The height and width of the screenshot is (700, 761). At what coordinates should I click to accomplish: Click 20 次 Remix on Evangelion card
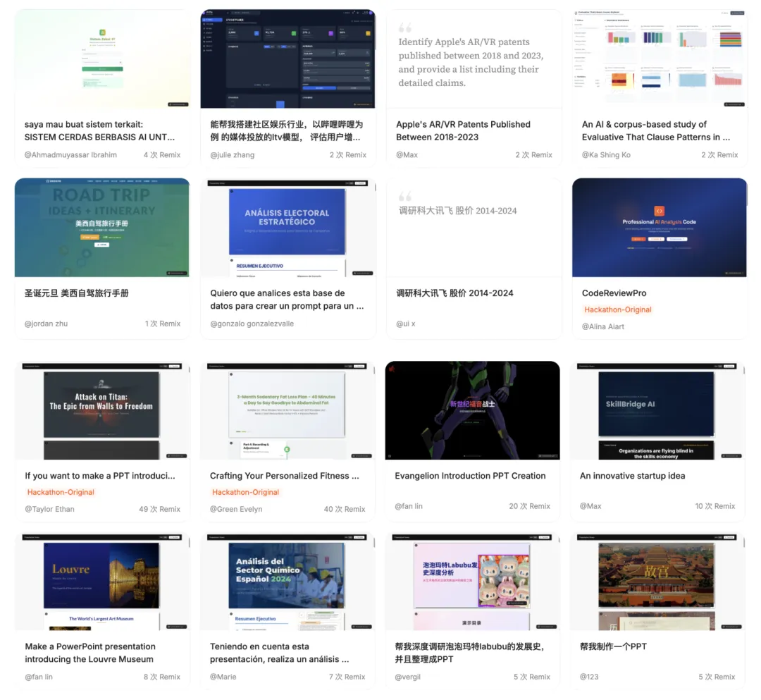[x=530, y=506]
